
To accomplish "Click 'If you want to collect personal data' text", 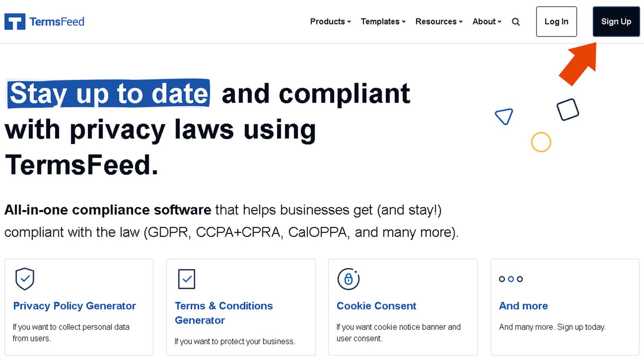I will 71,327.
